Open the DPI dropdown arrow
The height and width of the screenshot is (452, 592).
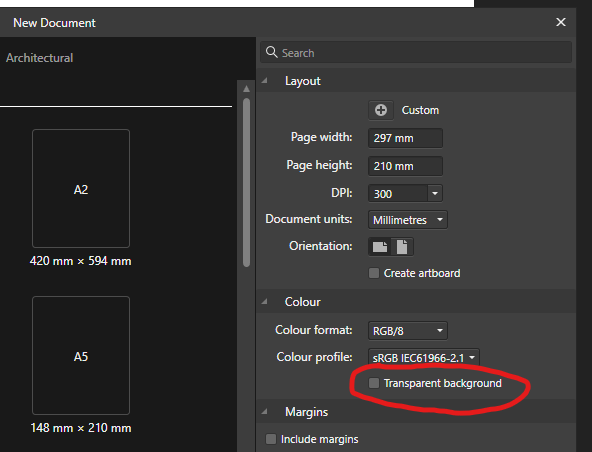click(x=435, y=194)
